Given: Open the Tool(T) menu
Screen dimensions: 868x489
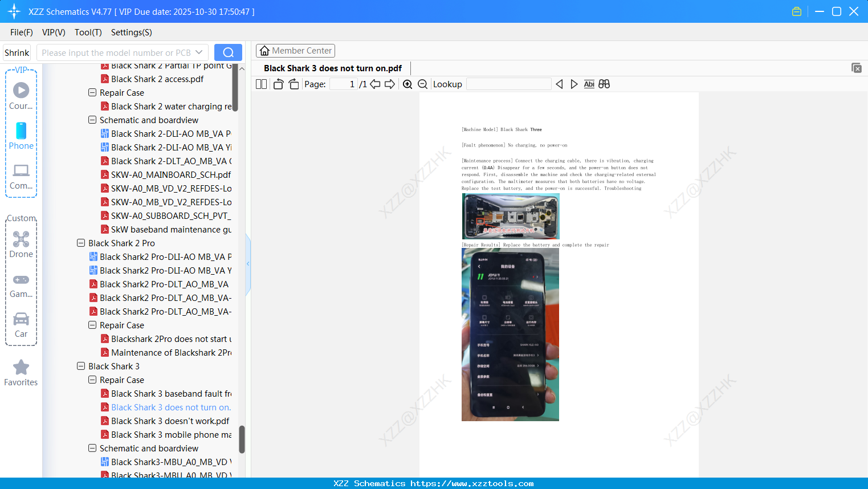Looking at the screenshot, I should tap(88, 32).
